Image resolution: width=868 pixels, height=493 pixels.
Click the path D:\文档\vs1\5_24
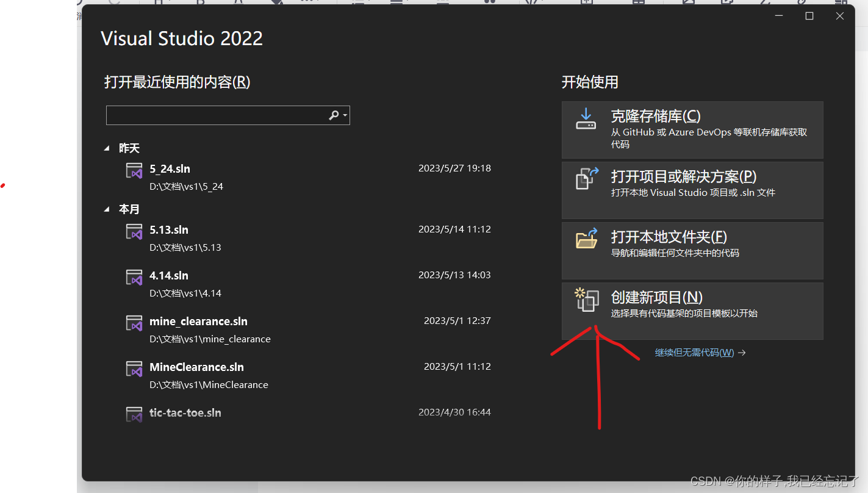coord(186,187)
